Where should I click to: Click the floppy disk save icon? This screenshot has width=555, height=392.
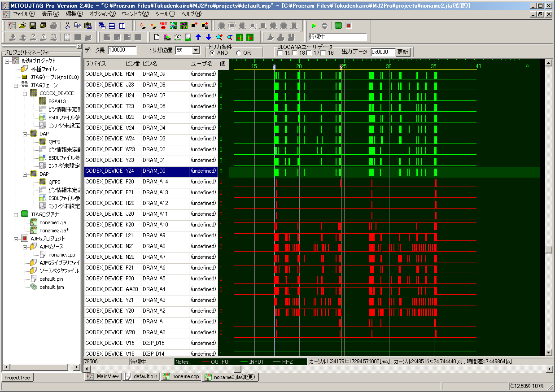click(33, 26)
